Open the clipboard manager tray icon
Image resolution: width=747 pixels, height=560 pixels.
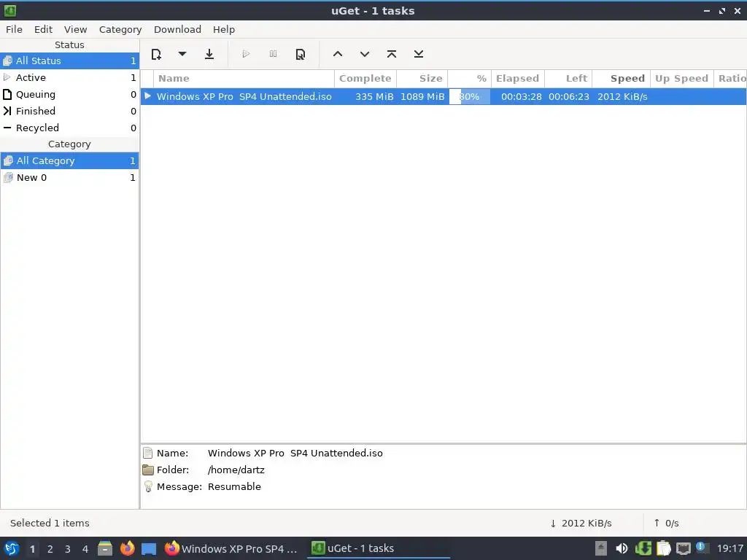(x=664, y=548)
